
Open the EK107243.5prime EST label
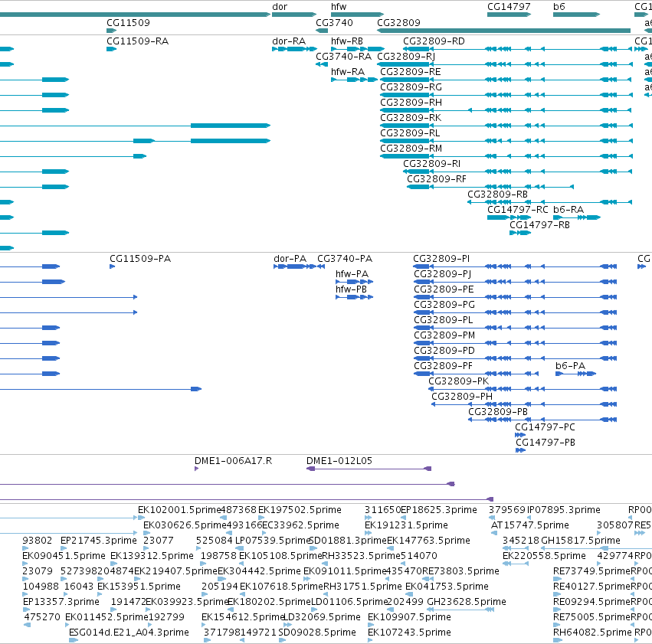tap(409, 633)
